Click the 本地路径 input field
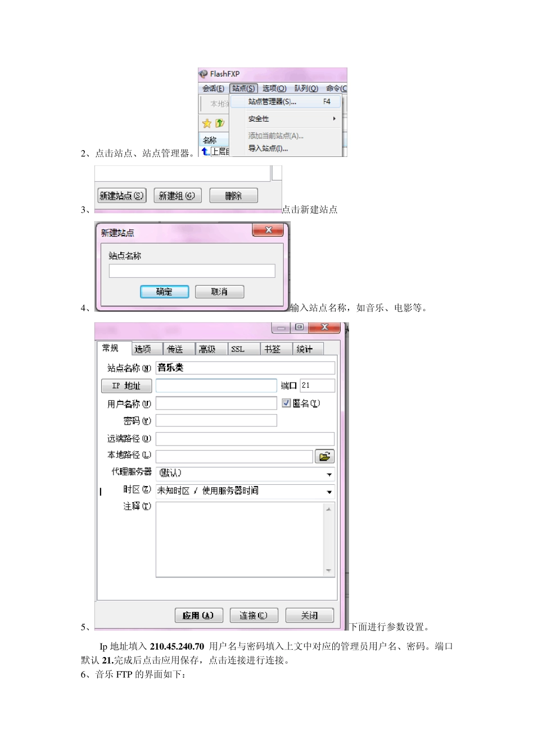The height and width of the screenshot is (756, 534). point(234,456)
